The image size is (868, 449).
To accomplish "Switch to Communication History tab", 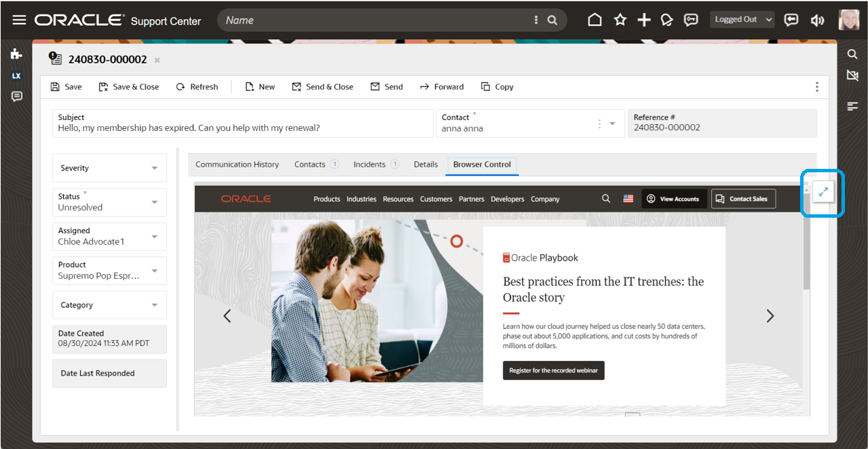I will pos(238,164).
